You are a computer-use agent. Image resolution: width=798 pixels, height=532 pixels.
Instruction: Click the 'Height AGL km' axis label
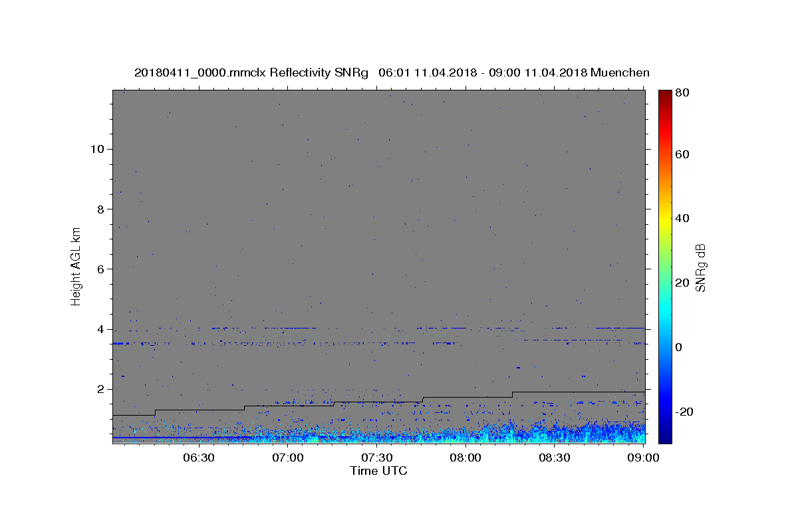pyautogui.click(x=76, y=265)
